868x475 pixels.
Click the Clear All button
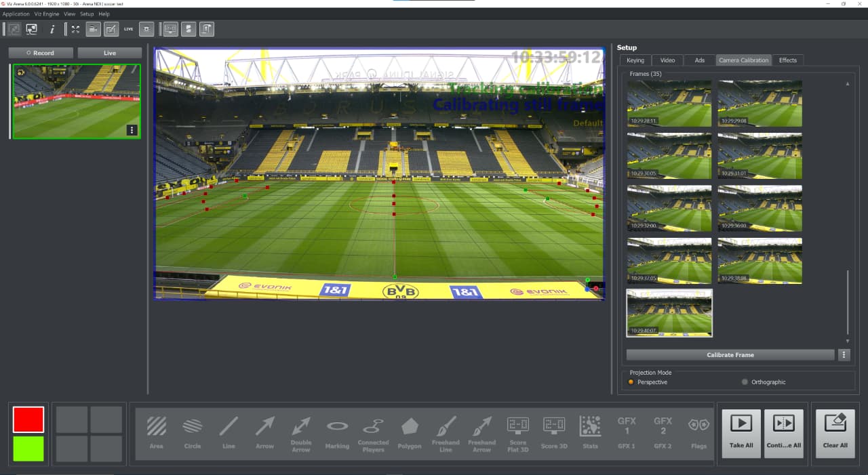(x=835, y=434)
